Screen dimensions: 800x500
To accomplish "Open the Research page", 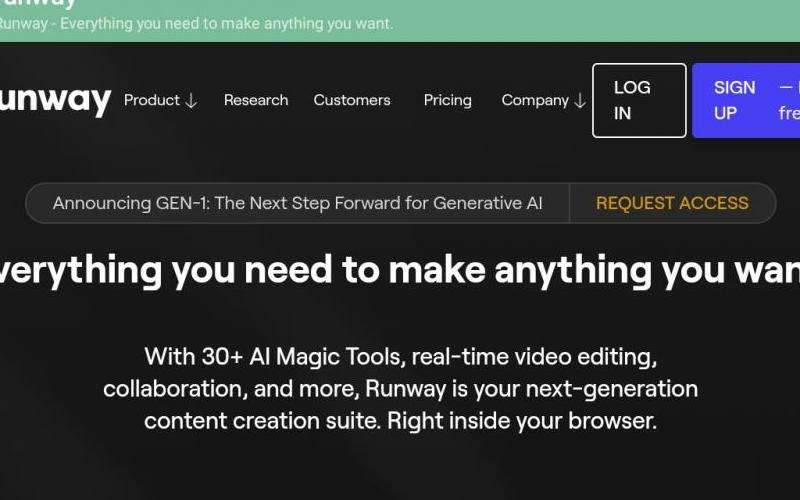I will tap(256, 100).
